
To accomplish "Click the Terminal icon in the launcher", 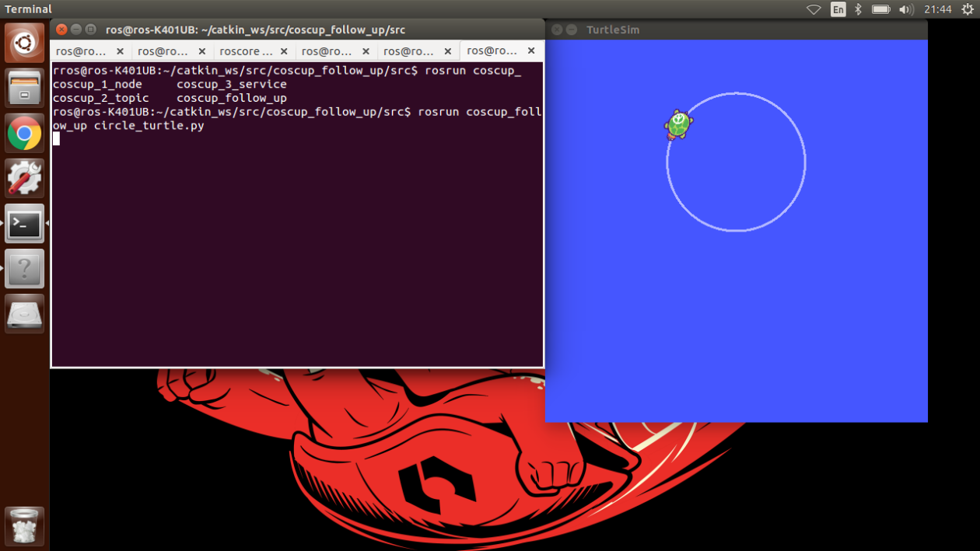I will (25, 223).
